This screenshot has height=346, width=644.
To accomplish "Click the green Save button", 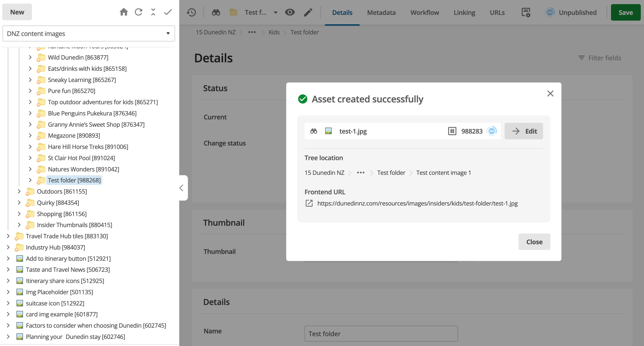I will tap(625, 13).
